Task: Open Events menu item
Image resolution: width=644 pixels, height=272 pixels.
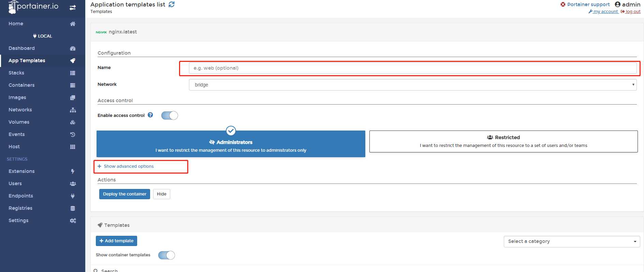Action: [42, 134]
